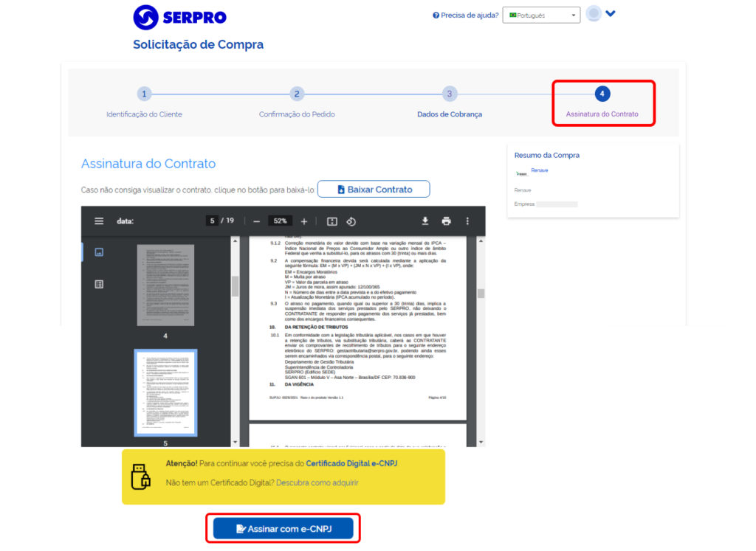Click the DA RETENÇÃO DE TRIBUTOS heading in contract

316,327
